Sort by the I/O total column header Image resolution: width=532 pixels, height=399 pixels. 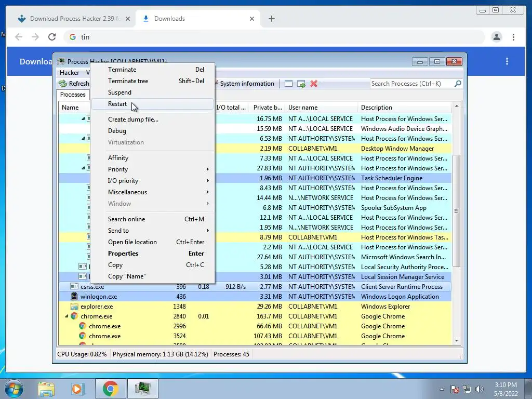[x=231, y=108]
